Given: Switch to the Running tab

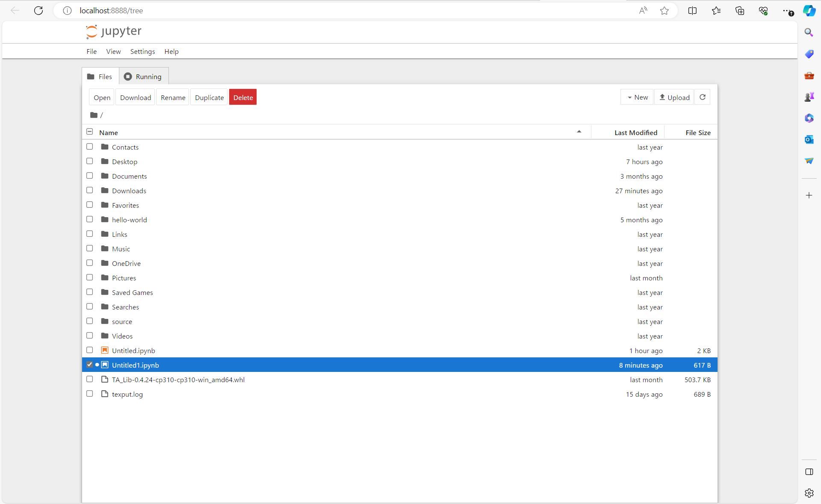Looking at the screenshot, I should click(x=143, y=77).
